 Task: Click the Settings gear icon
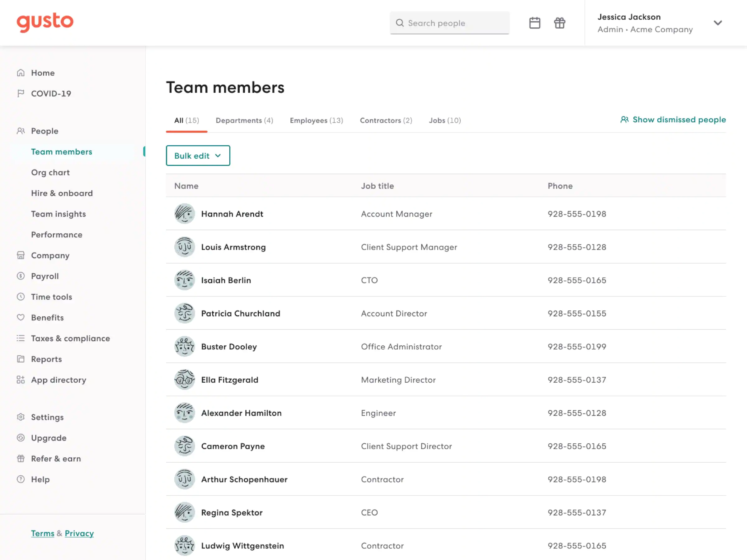click(21, 417)
